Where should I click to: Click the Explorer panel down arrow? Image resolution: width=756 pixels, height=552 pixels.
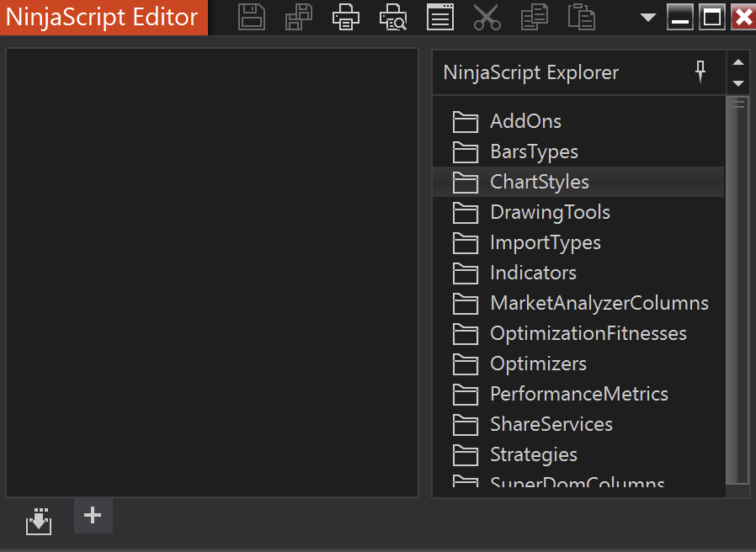tap(738, 82)
